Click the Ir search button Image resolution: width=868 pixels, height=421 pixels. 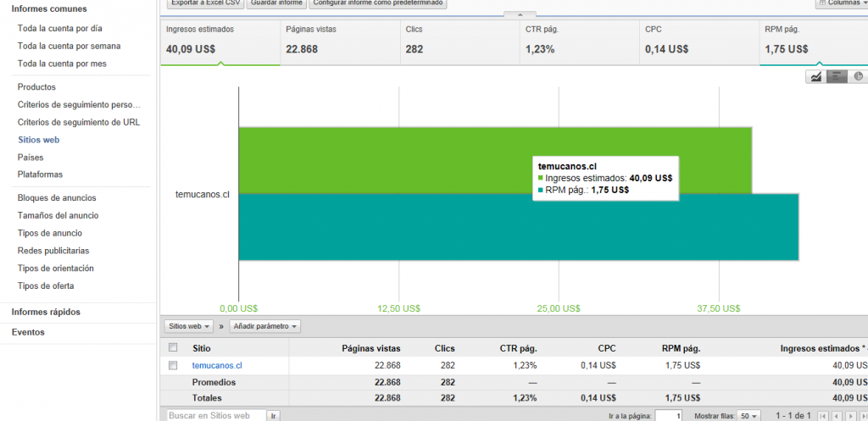coord(273,415)
